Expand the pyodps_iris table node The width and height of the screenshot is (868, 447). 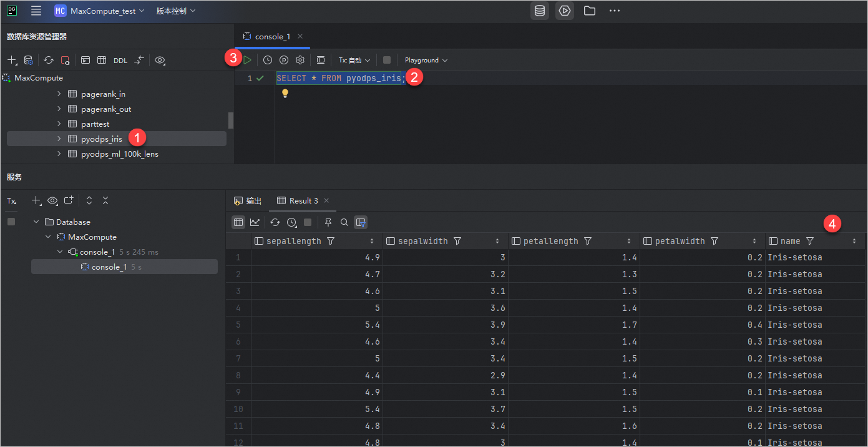click(59, 139)
